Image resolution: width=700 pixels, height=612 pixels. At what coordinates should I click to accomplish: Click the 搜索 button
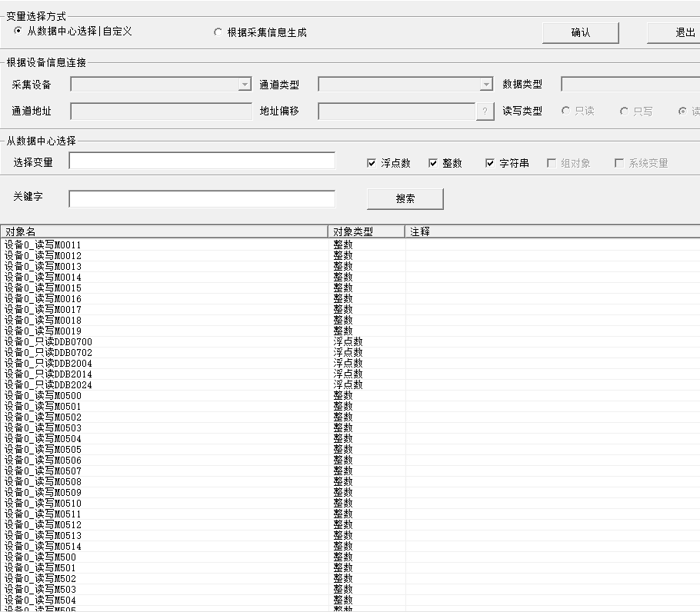(x=405, y=198)
